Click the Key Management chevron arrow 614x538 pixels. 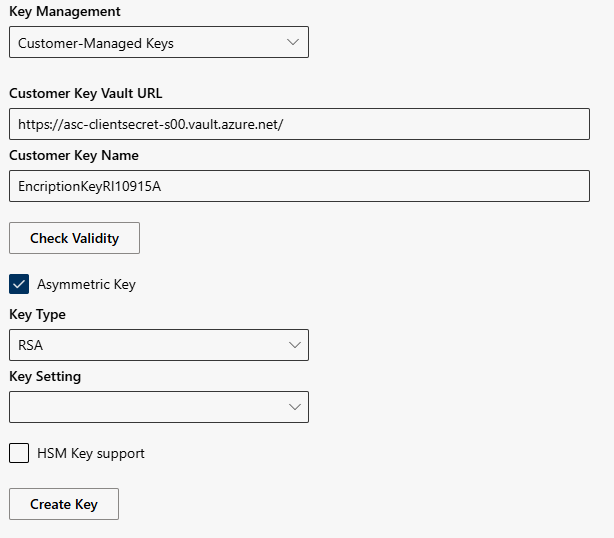click(293, 43)
